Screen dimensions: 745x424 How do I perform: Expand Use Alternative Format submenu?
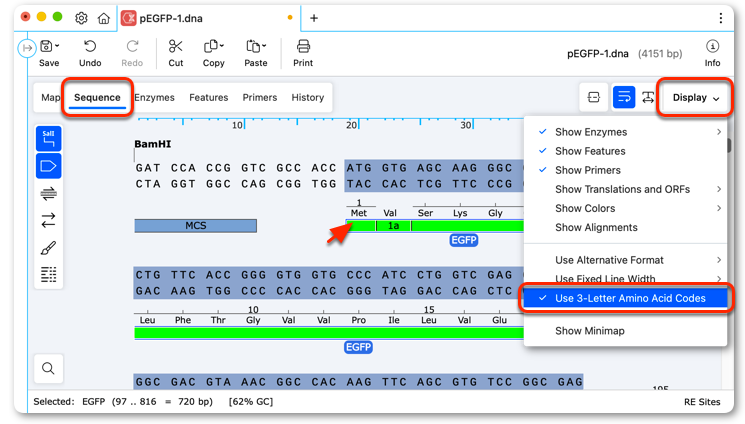click(x=625, y=260)
